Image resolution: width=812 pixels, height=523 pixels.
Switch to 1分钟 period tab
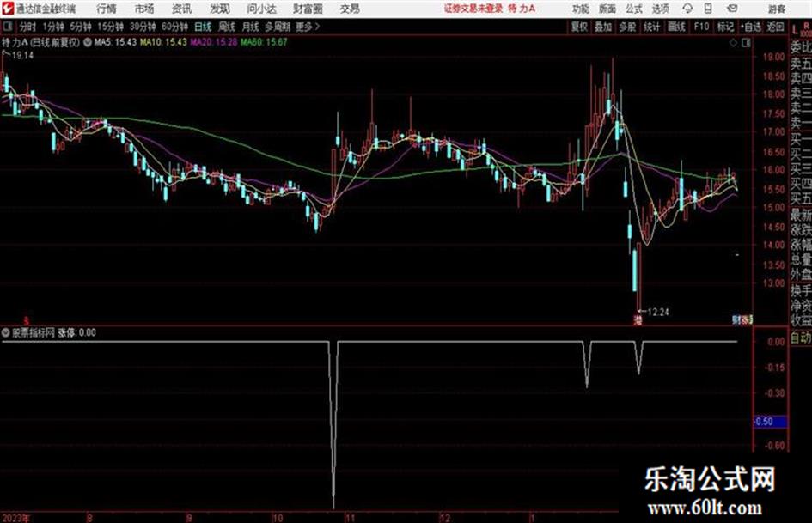click(53, 27)
